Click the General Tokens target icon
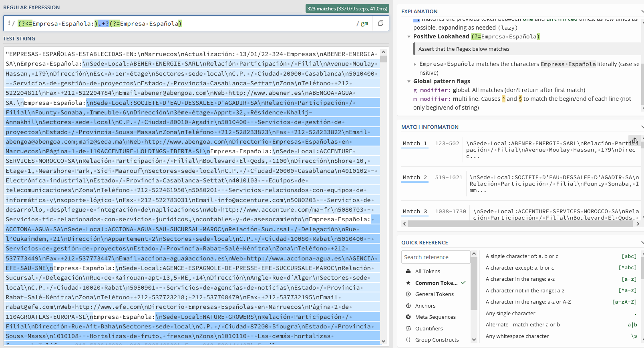The image size is (644, 348). pyautogui.click(x=408, y=294)
